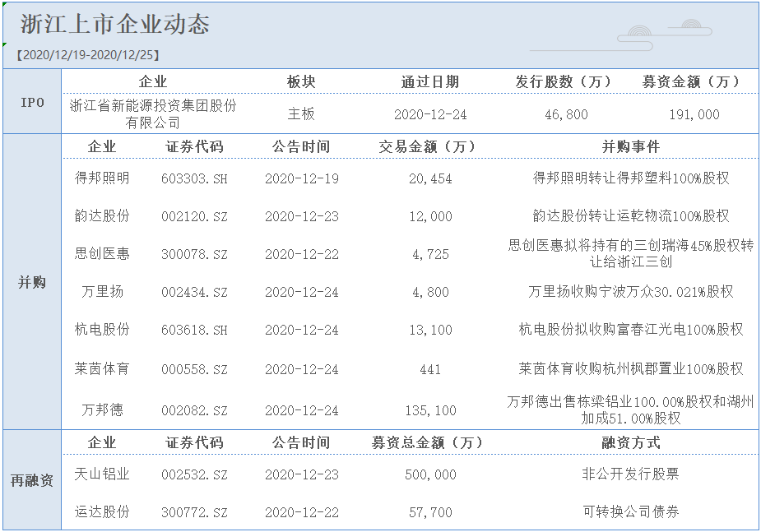Select stock code 300772.SZ
This screenshot has width=761, height=532.
[x=194, y=512]
